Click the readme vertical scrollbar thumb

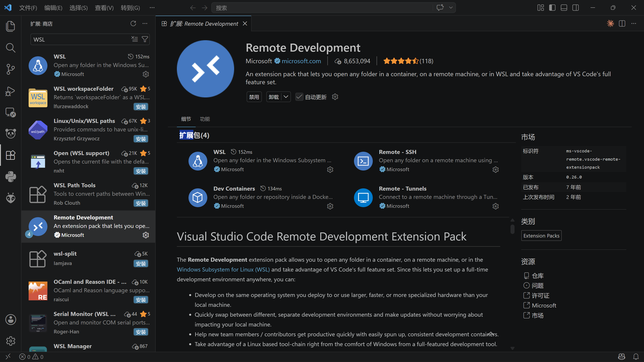pos(512,229)
